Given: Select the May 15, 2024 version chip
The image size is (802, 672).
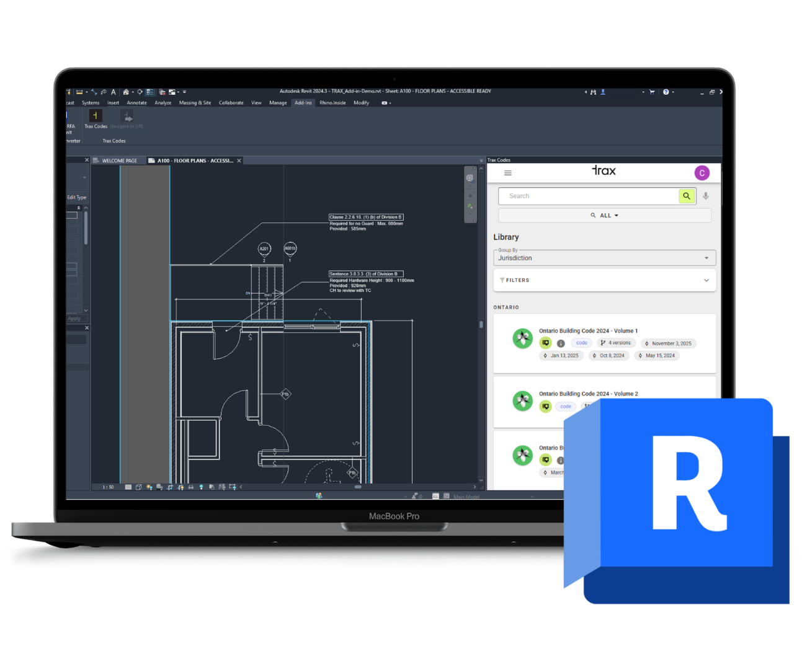Looking at the screenshot, I should (657, 356).
